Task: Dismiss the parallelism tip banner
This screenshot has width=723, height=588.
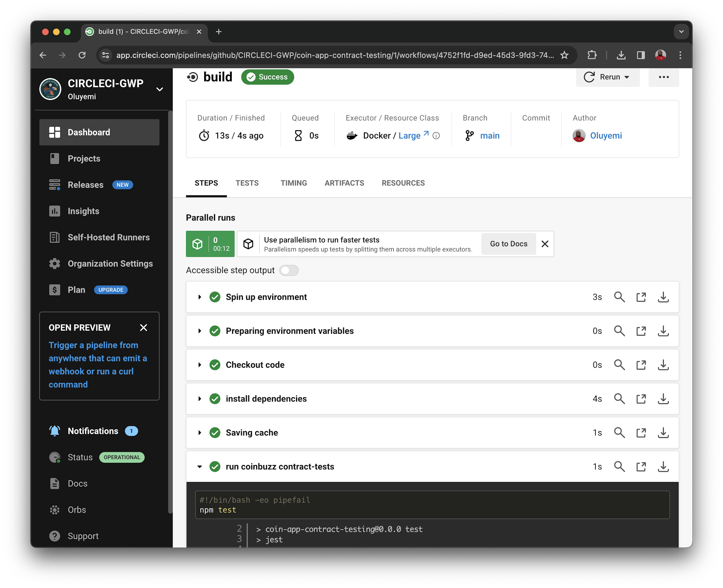Action: pyautogui.click(x=545, y=244)
